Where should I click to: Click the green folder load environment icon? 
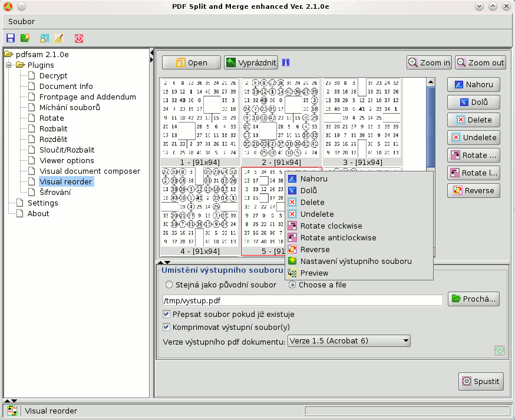pyautogui.click(x=25, y=38)
